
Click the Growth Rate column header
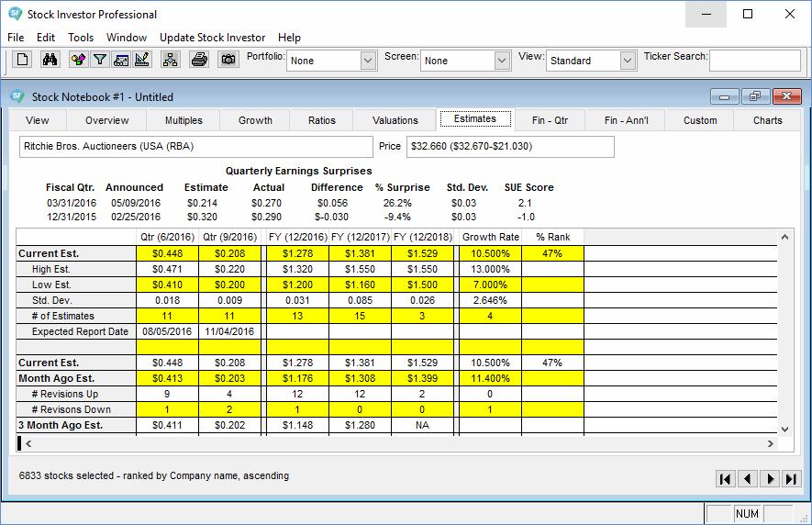[490, 237]
